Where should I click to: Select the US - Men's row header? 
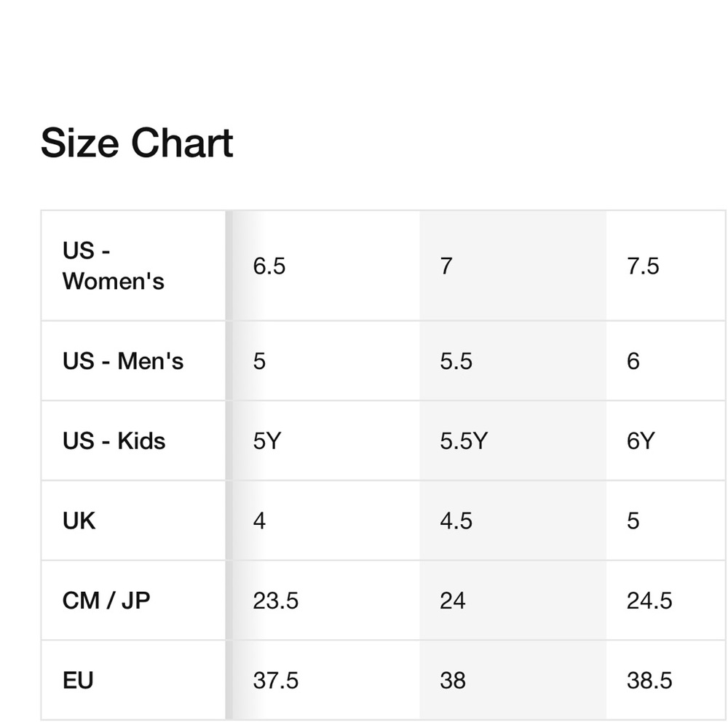tap(133, 361)
